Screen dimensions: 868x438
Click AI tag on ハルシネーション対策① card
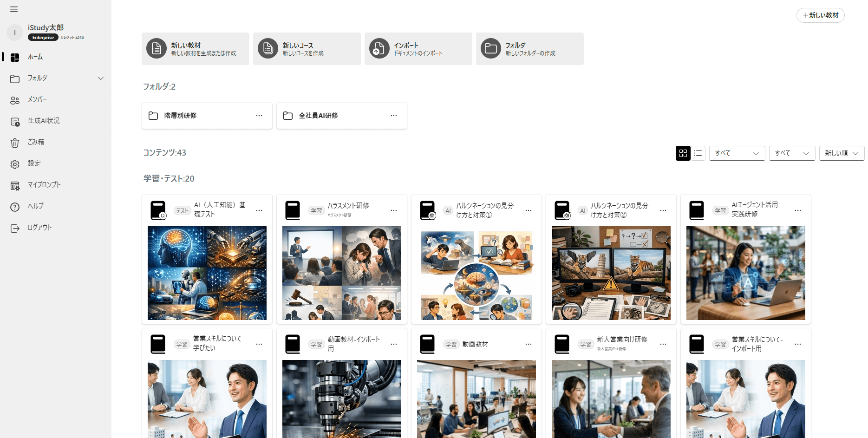pyautogui.click(x=448, y=210)
